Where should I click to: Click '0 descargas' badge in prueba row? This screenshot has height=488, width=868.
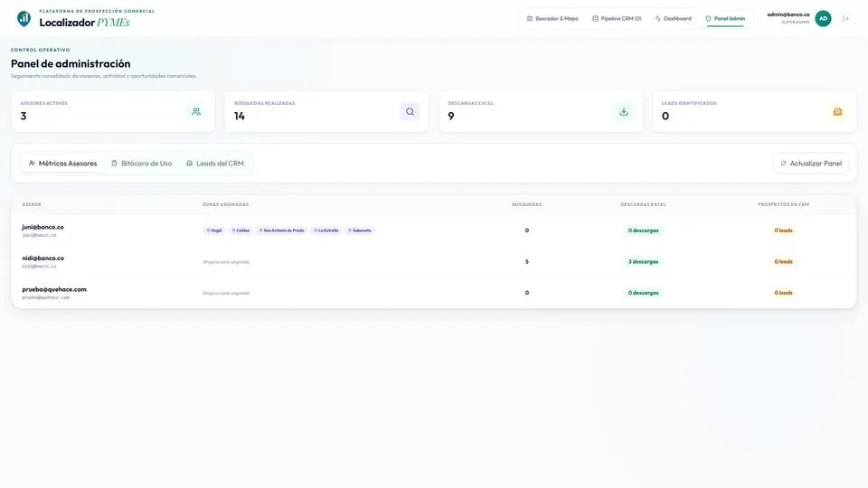(x=643, y=293)
